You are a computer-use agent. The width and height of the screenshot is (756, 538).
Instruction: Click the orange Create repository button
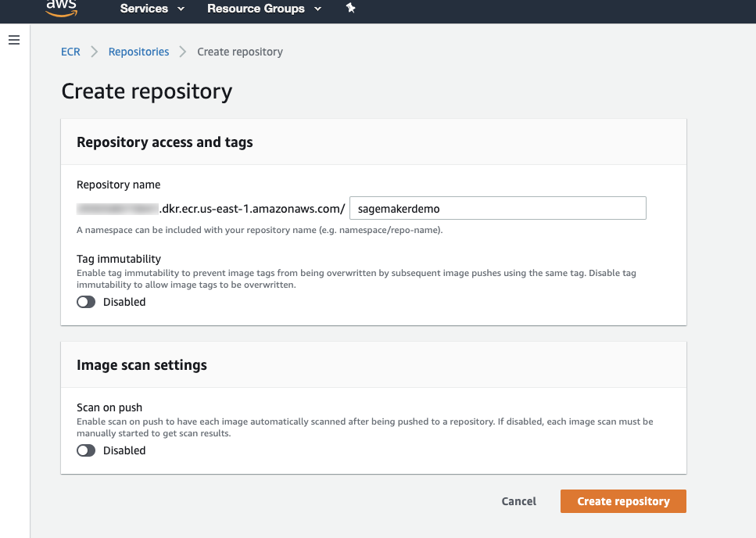623,501
